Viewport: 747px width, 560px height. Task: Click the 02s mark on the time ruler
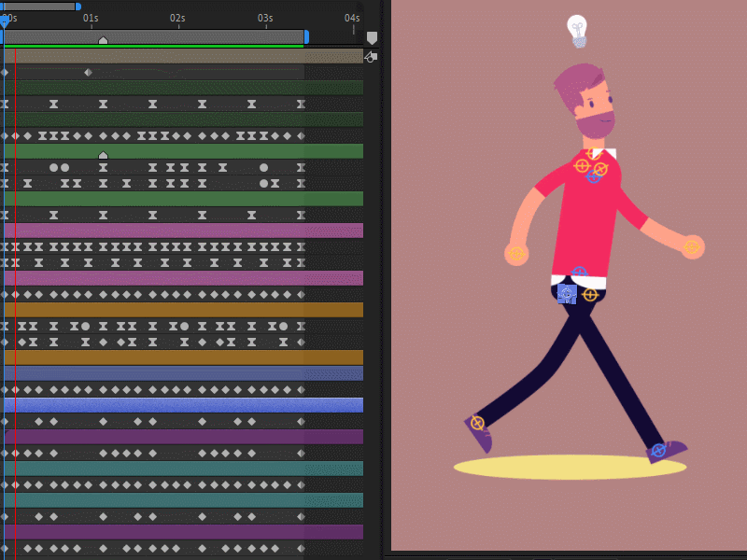[177, 19]
